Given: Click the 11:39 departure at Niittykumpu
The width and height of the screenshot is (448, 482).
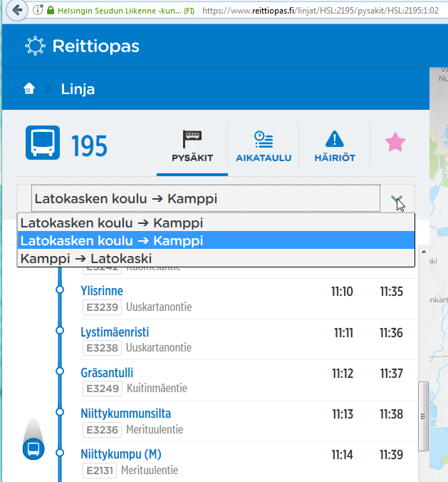Looking at the screenshot, I should click(391, 455).
